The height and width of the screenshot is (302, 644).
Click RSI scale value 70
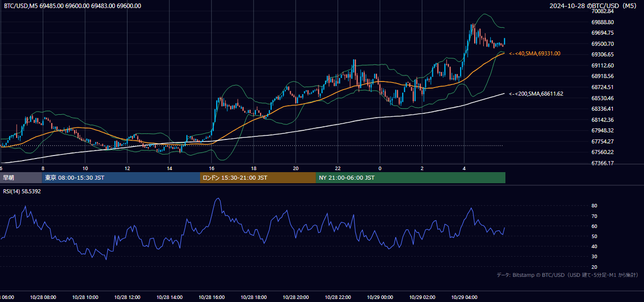pos(594,216)
